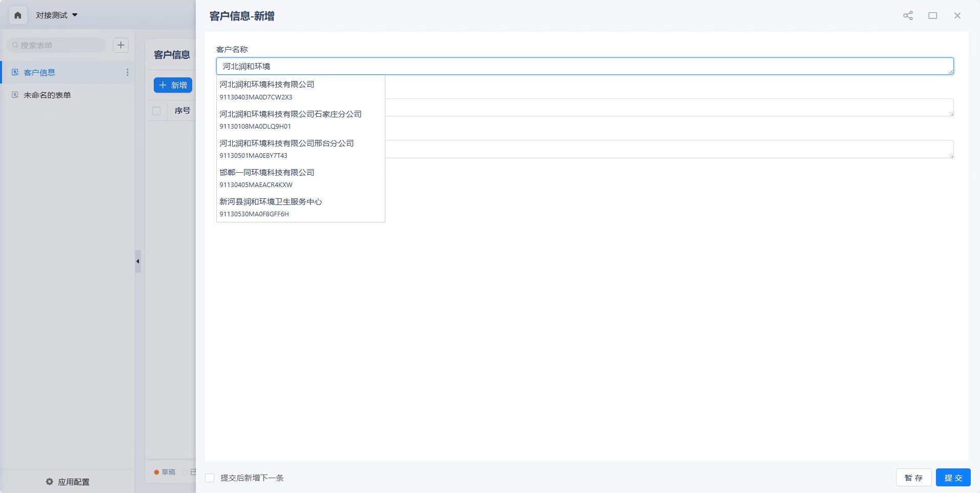Click the 提交 button
Image resolution: width=980 pixels, height=493 pixels.
953,478
